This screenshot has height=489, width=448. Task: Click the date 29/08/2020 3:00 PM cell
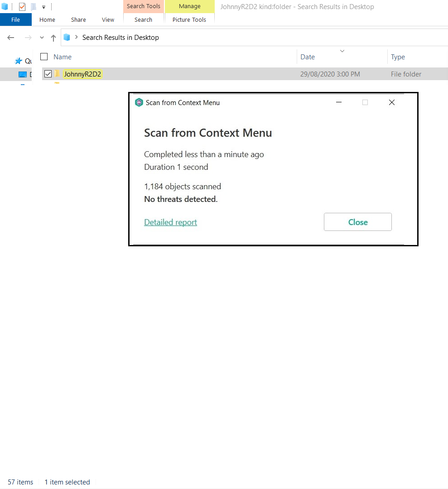330,74
